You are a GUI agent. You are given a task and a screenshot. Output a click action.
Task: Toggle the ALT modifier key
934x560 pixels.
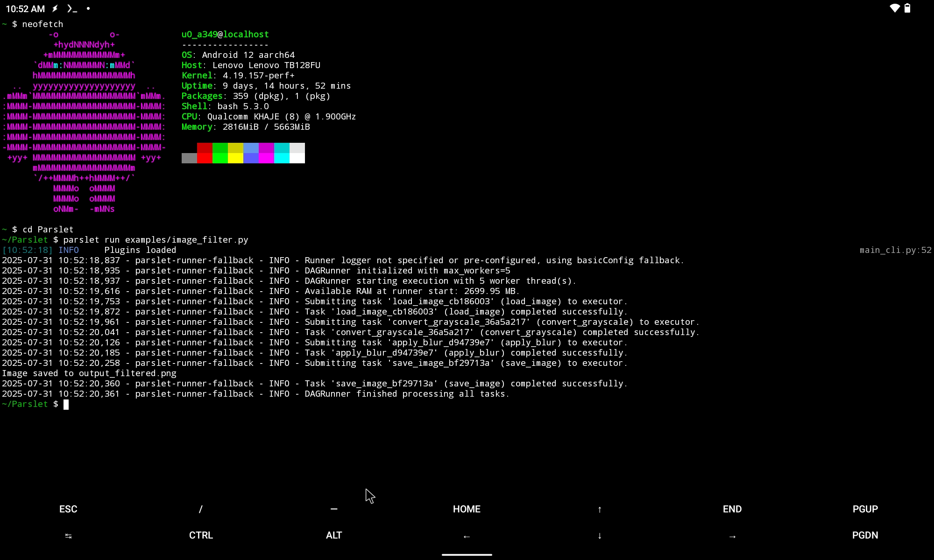(x=333, y=535)
